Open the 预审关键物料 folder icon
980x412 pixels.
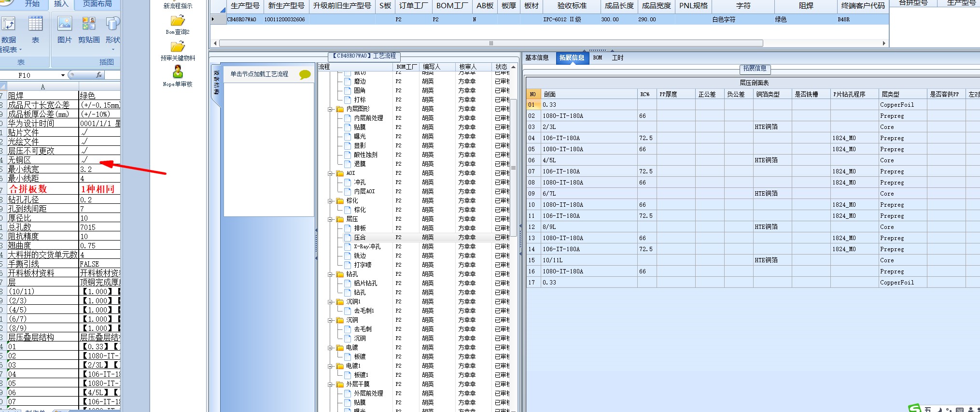[178, 47]
